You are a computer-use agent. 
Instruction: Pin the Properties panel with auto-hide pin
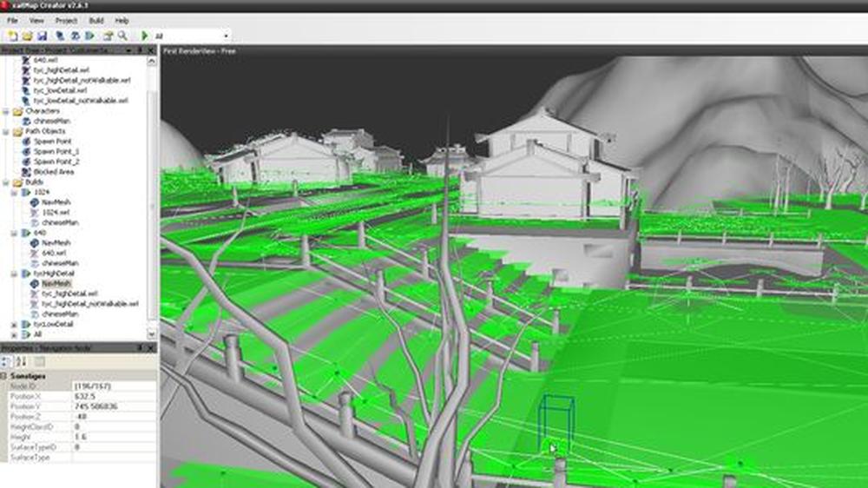coord(140,348)
